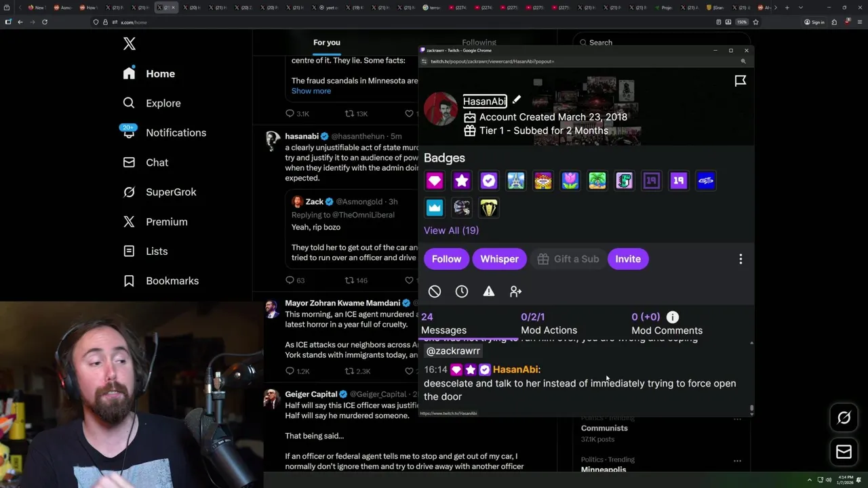This screenshot has width=868, height=488.
Task: Open Minneapolis trending topic
Action: tap(604, 470)
